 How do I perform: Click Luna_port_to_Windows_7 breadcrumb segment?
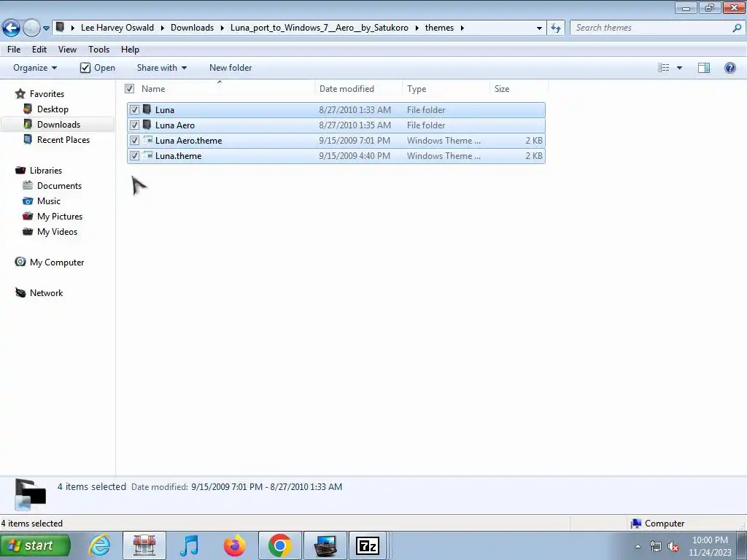[320, 28]
